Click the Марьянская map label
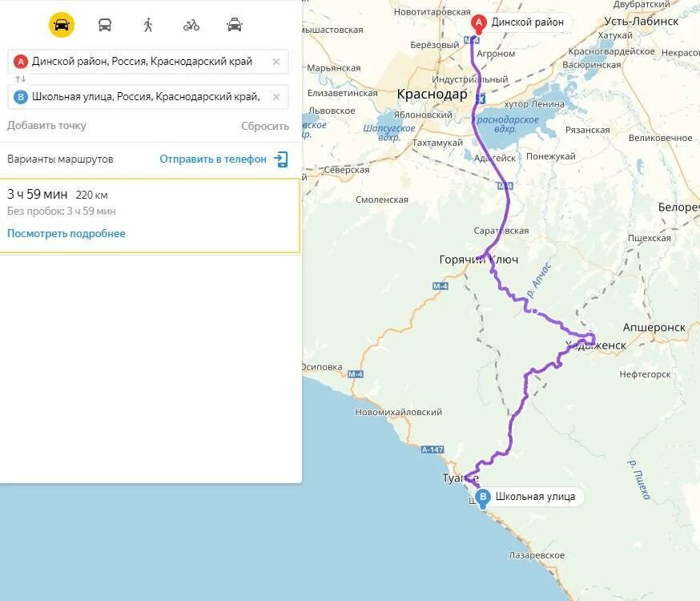 tap(333, 68)
